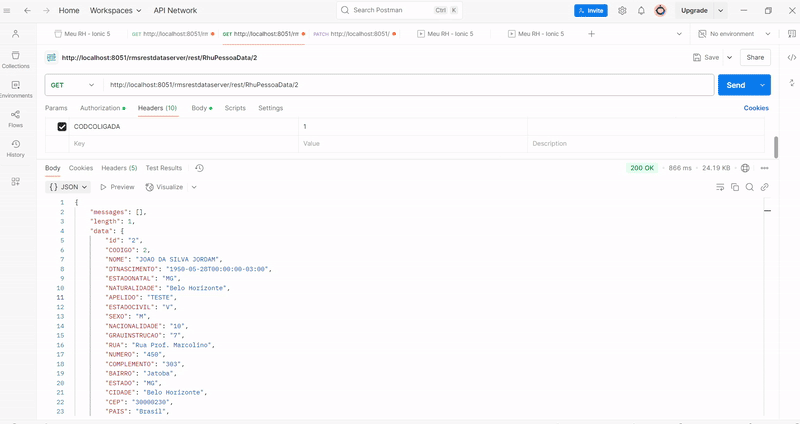The height and width of the screenshot is (424, 800).
Task: Open the Cookies link
Action: 756,108
